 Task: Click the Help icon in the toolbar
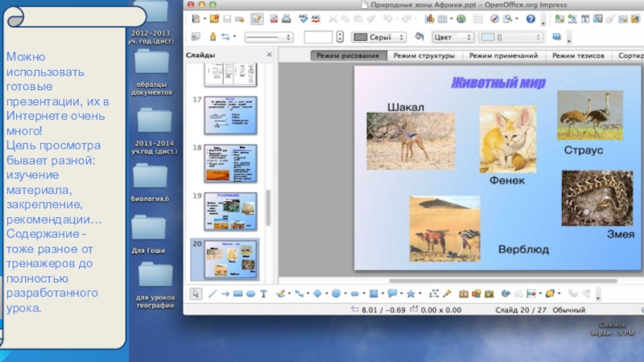point(530,19)
